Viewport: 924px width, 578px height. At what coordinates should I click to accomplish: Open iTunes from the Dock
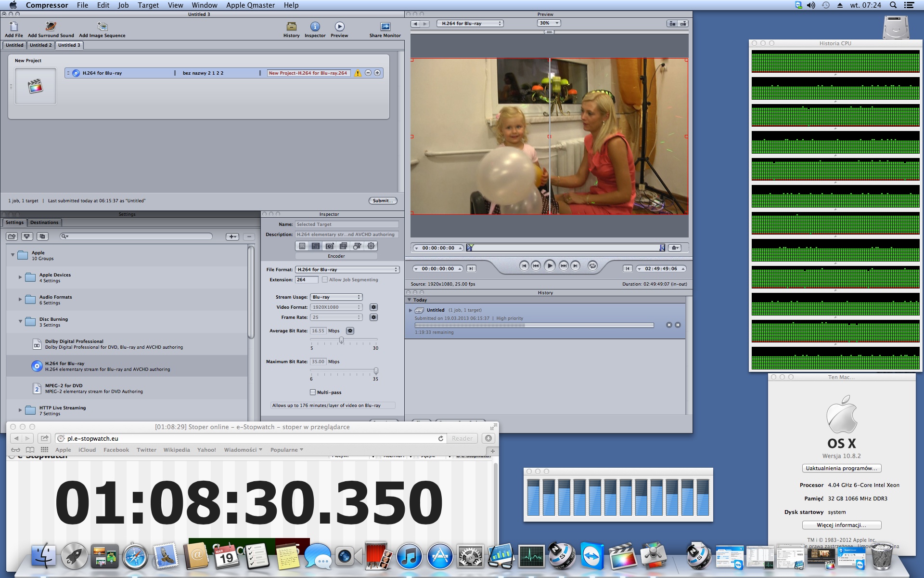tap(409, 556)
